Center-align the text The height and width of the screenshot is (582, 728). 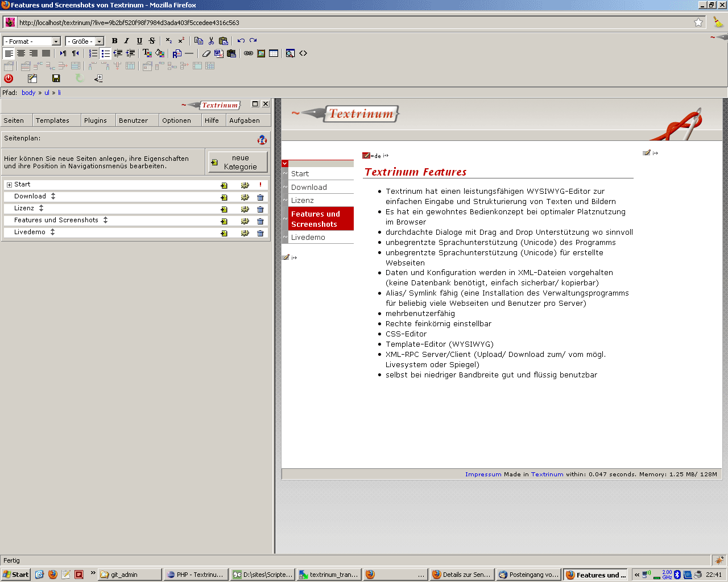click(x=21, y=53)
